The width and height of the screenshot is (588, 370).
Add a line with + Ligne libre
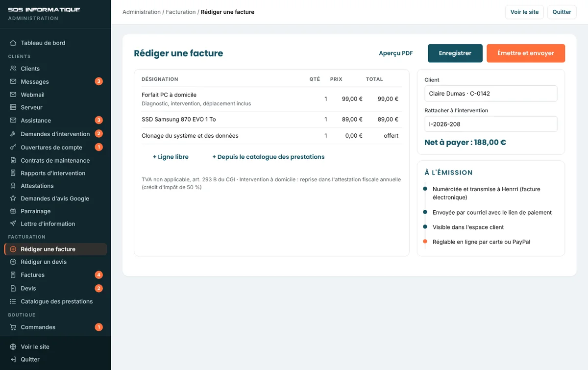[171, 157]
